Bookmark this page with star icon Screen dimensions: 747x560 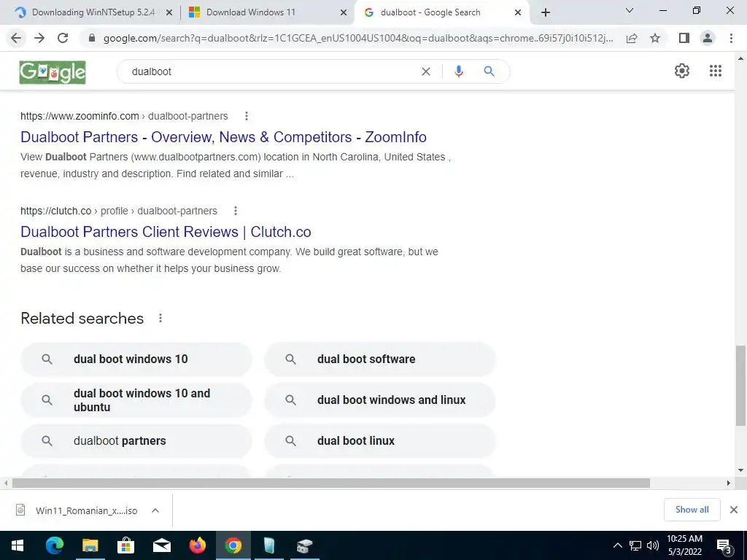tap(655, 38)
